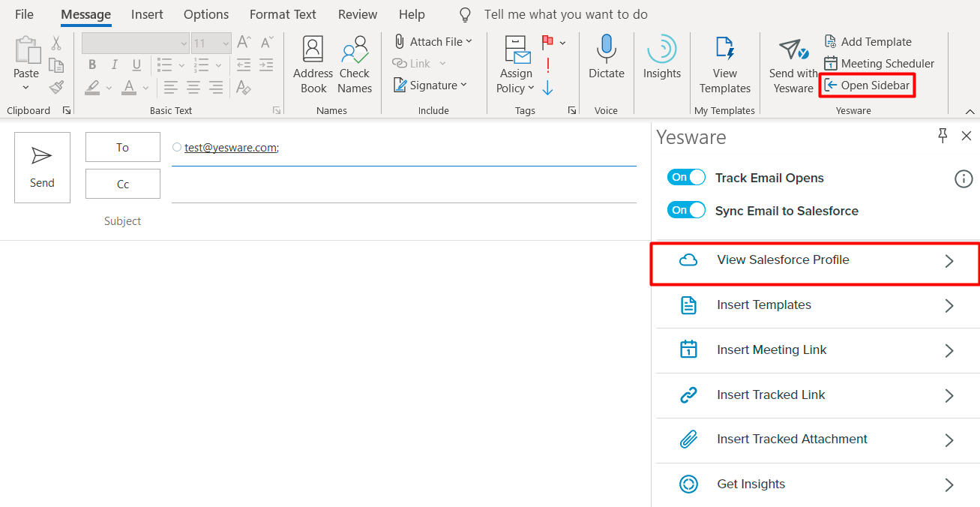Open Insert Templates row
The width and height of the screenshot is (980, 507).
[818, 305]
